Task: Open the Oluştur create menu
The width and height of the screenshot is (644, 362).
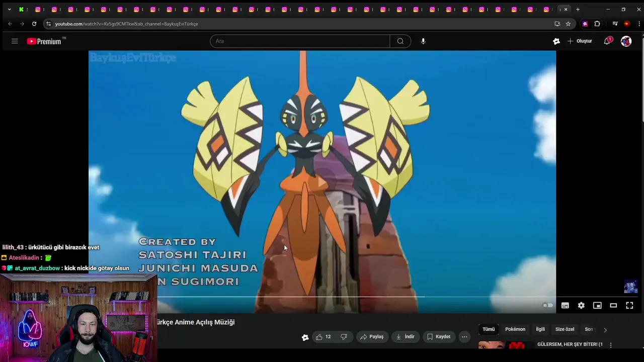Action: pos(580,41)
